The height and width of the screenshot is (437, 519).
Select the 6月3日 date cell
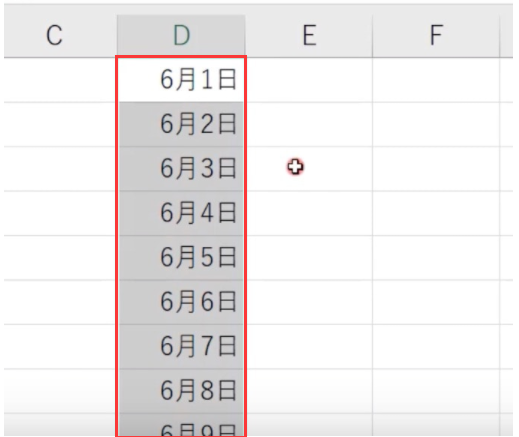(x=181, y=169)
